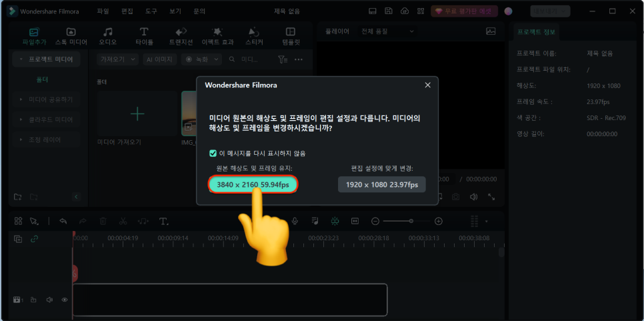Click the redo arrow in timeline toolbar
This screenshot has width=644, height=321.
[83, 221]
